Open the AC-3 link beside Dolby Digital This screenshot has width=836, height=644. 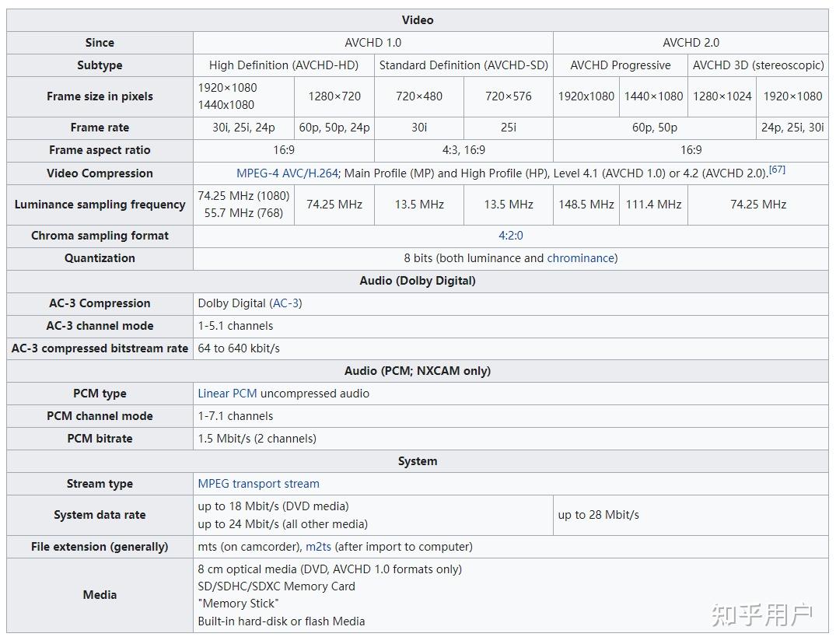[x=285, y=303]
